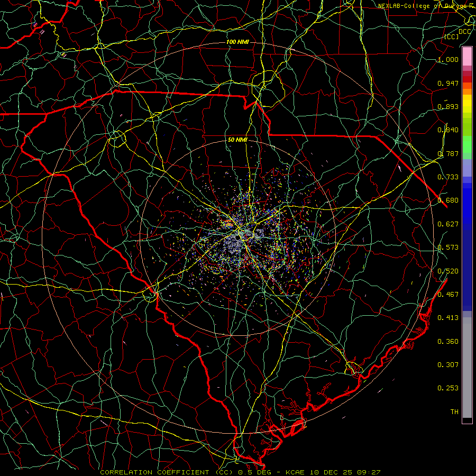Screen dimensions: 476x476
Task: Select the 1.000 legend value
Action: pyautogui.click(x=448, y=60)
